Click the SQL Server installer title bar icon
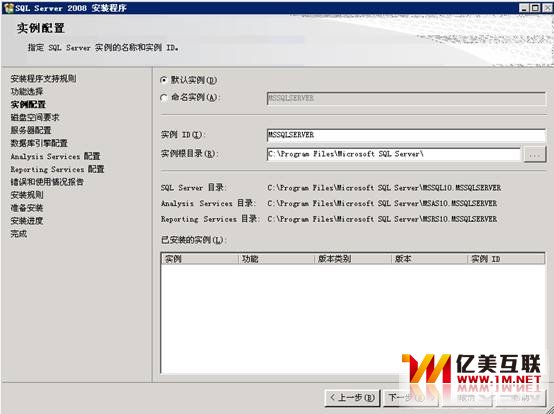Image resolution: width=554 pixels, height=414 pixels. 8,8
